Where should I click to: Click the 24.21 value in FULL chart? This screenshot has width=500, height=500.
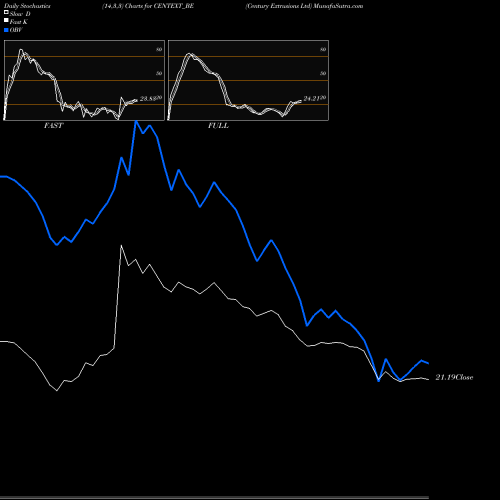(x=312, y=99)
